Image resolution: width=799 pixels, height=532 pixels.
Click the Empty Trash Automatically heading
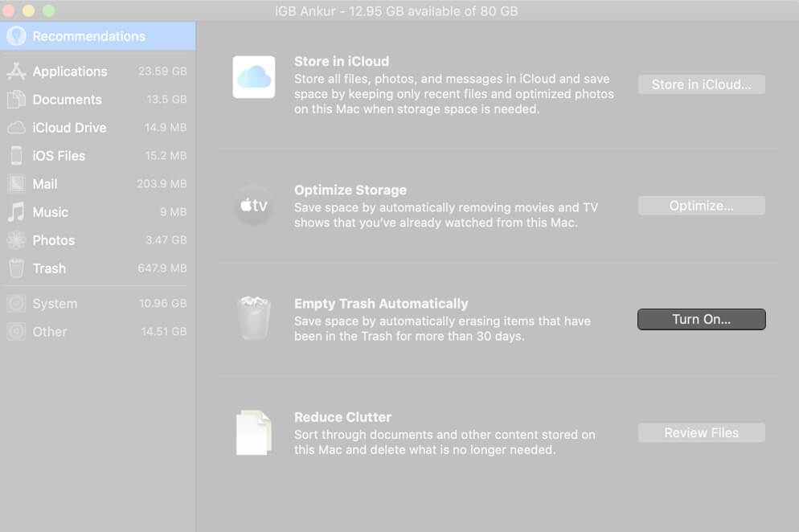coord(381,304)
